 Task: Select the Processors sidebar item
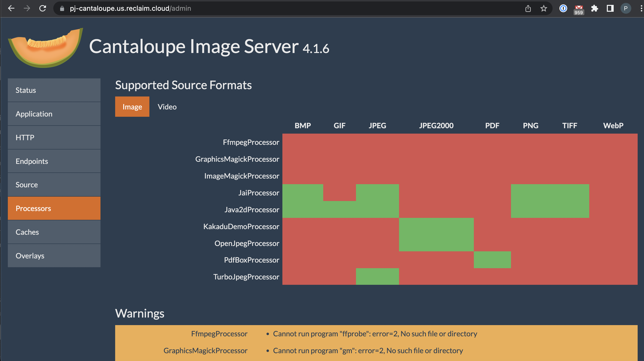click(54, 208)
